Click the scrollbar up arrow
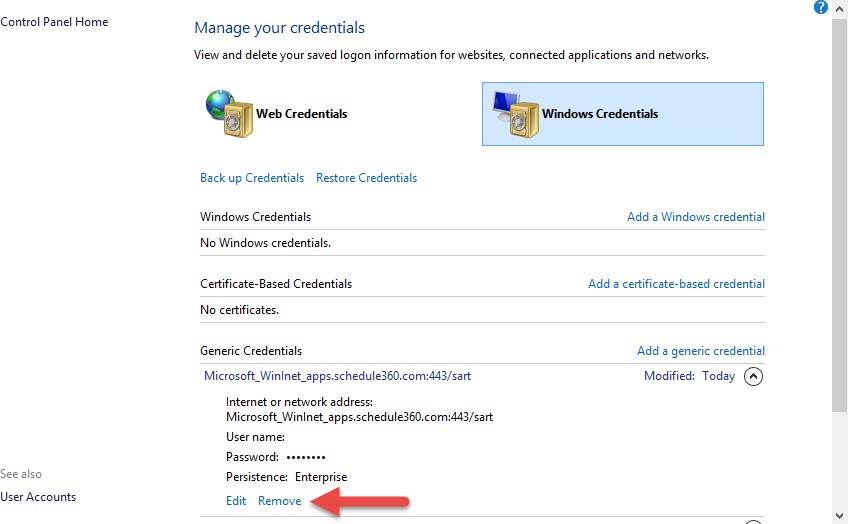This screenshot has height=524, width=848. click(x=839, y=8)
